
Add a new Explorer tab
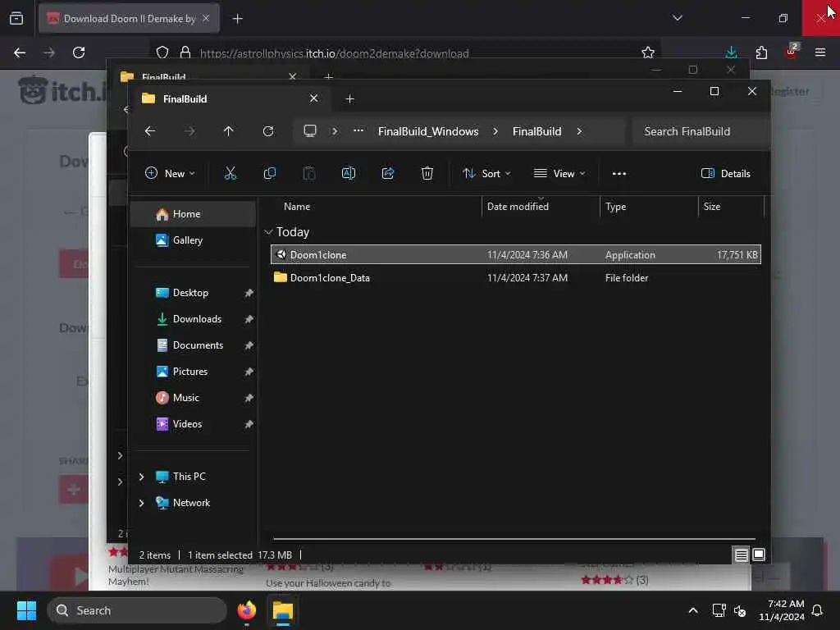click(349, 99)
